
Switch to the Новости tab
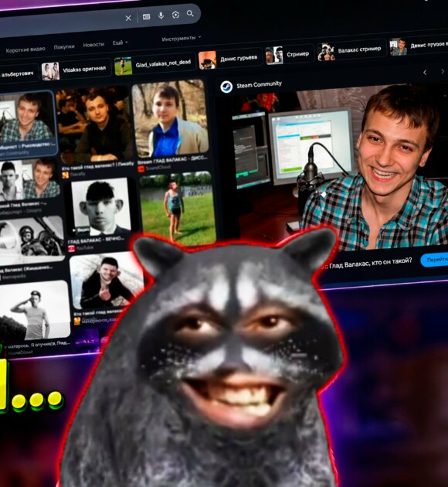(93, 45)
